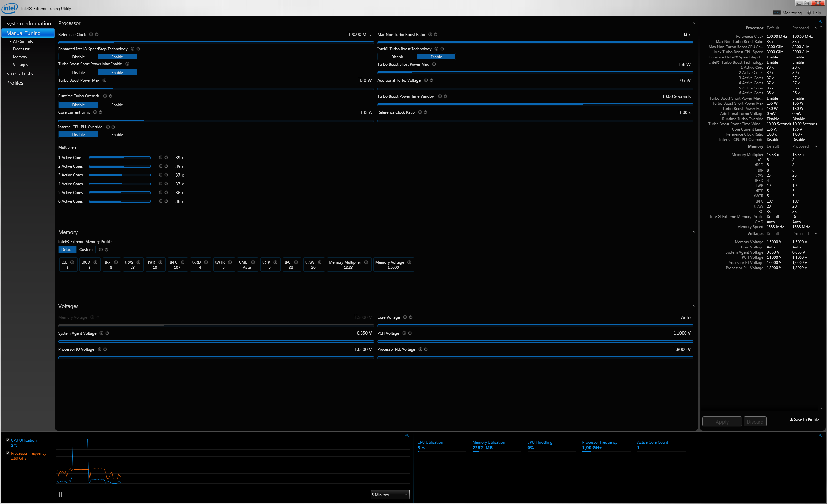The width and height of the screenshot is (827, 504).
Task: Click the Memory Voltage 1.5000 tile
Action: [x=393, y=265]
